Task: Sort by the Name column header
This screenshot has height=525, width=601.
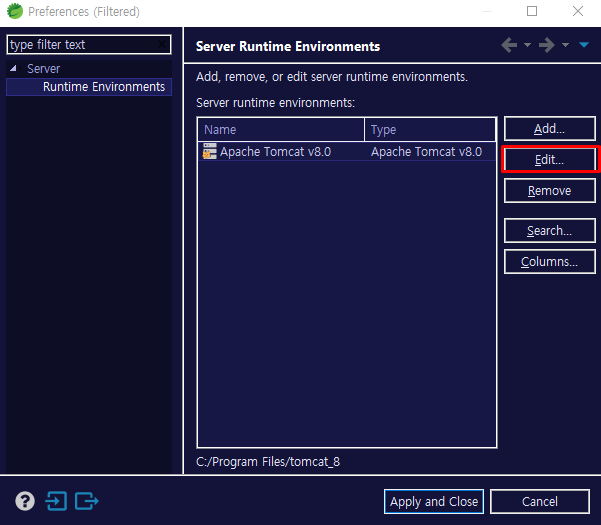Action: 281,130
